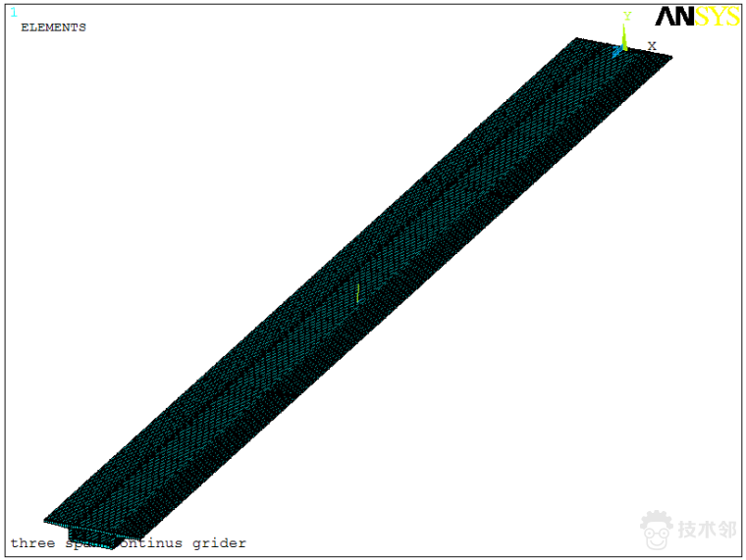Click the cartoon face watermark icon
The width and height of the screenshot is (746, 560).
pyautogui.click(x=658, y=530)
